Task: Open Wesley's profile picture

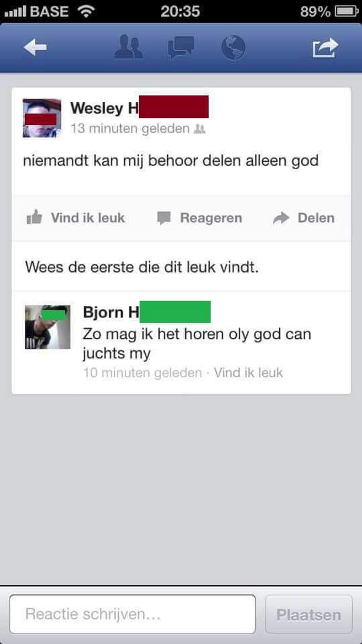Action: click(x=42, y=118)
